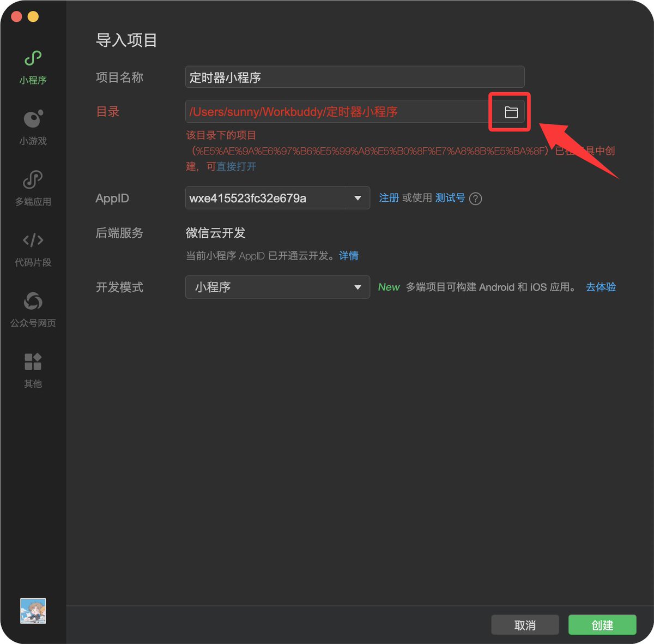Select the 小程序 mini program sidebar icon

click(x=33, y=67)
